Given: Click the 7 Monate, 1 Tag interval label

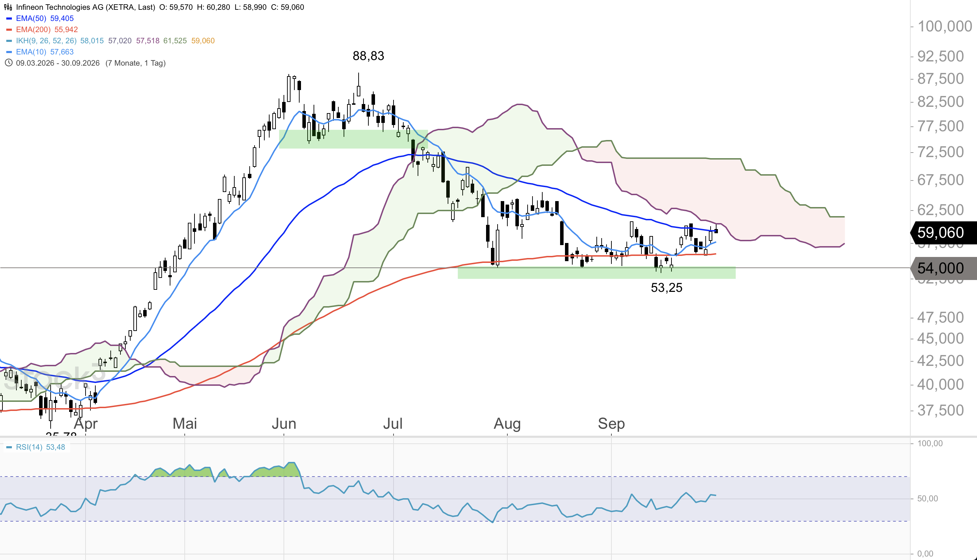Looking at the screenshot, I should pyautogui.click(x=135, y=63).
